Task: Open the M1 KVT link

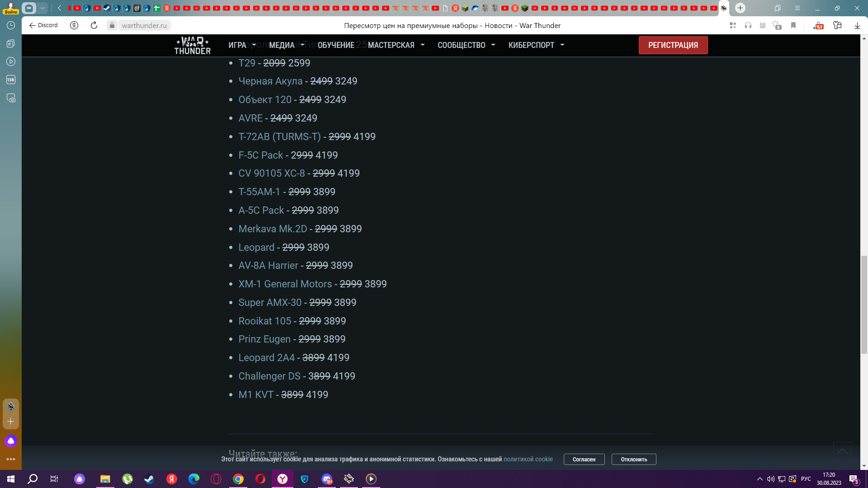Action: [256, 395]
